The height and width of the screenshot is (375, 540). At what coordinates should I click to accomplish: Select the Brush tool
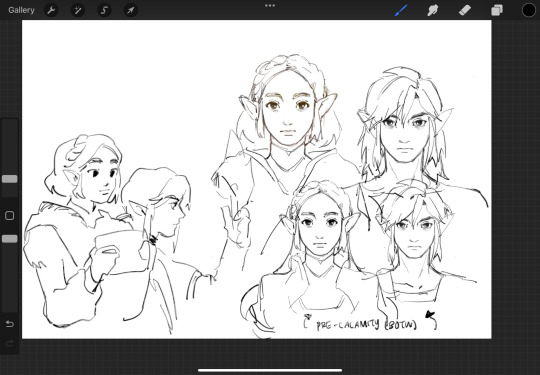[401, 10]
